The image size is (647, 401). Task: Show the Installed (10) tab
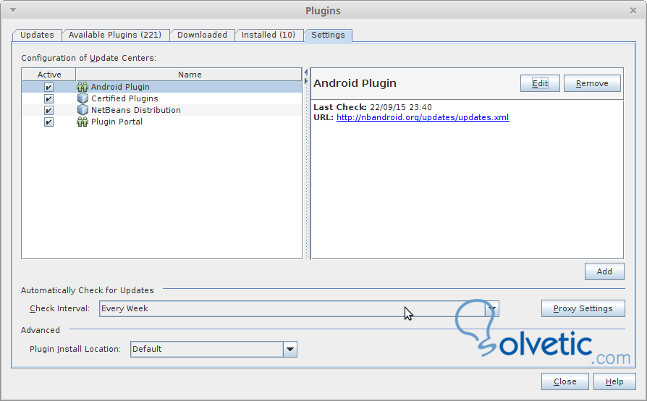269,35
